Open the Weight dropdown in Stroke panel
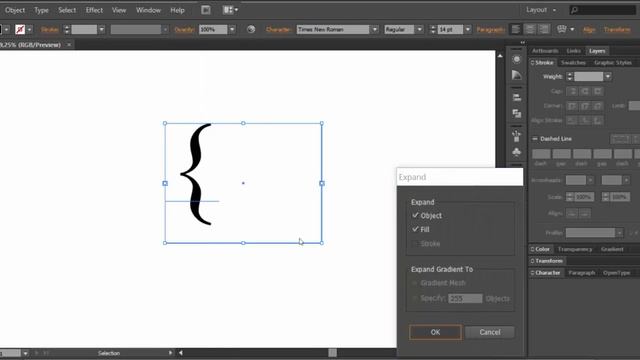The image size is (640, 360). pos(608,76)
